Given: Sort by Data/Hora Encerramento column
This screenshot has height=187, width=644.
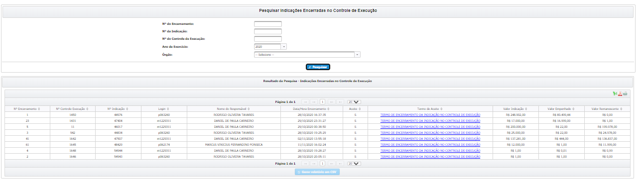Looking at the screenshot, I should pyautogui.click(x=312, y=108).
